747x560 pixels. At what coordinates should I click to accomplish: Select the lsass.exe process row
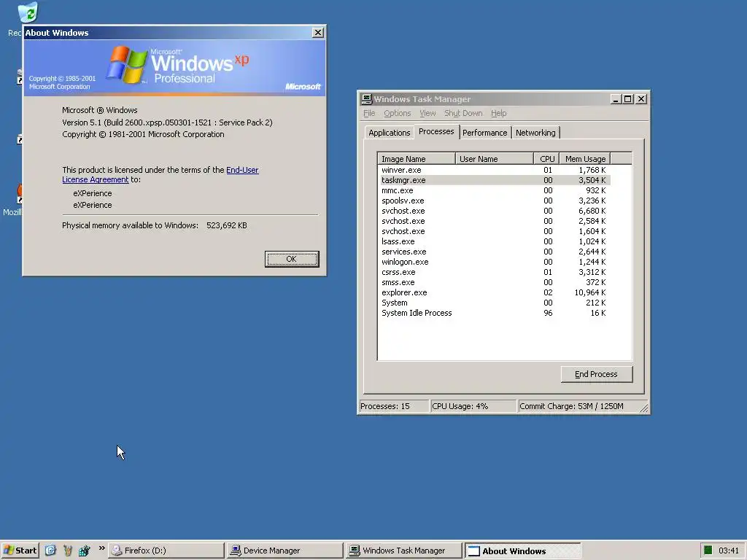point(494,242)
